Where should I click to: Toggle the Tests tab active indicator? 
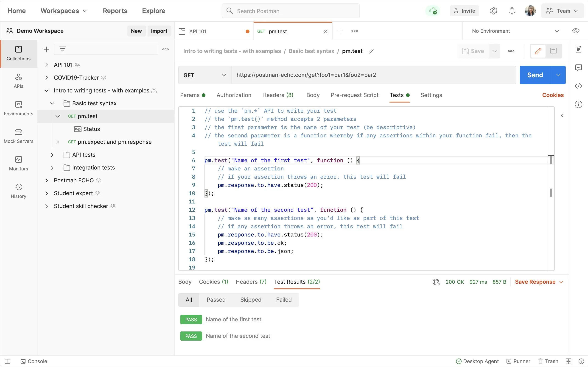pos(408,95)
